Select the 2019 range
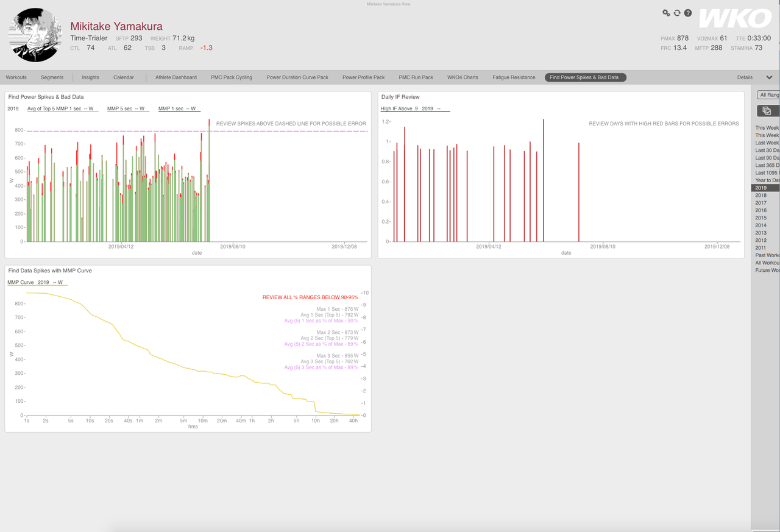This screenshot has height=532, width=780. pyautogui.click(x=765, y=188)
